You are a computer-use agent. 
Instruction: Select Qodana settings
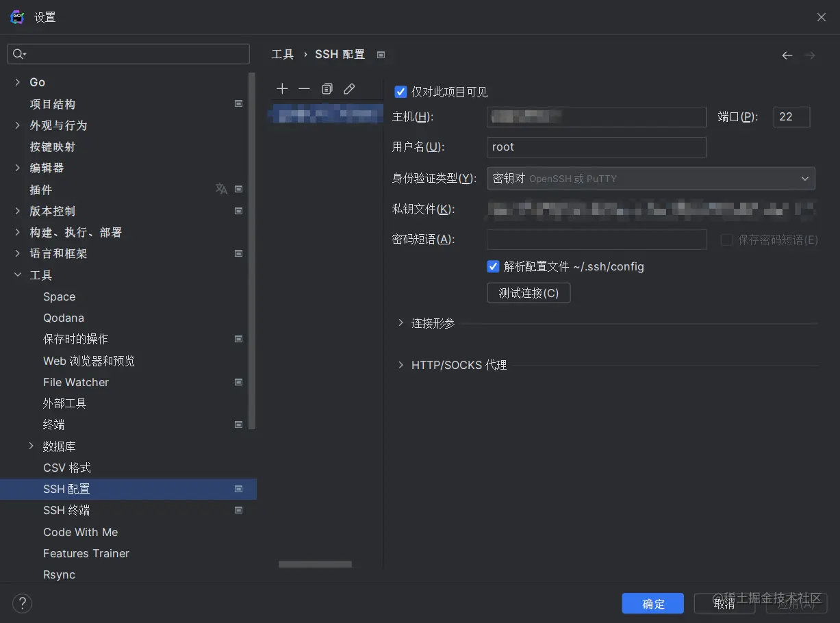[x=64, y=318]
